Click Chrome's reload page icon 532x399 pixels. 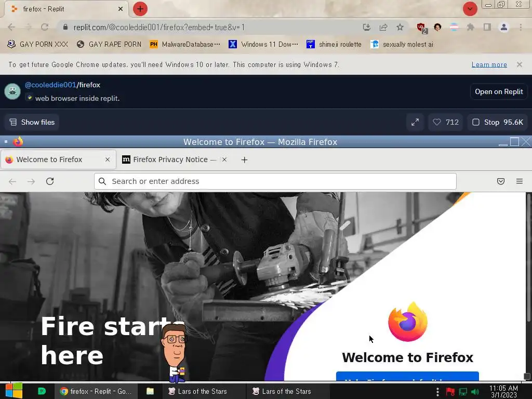(45, 27)
